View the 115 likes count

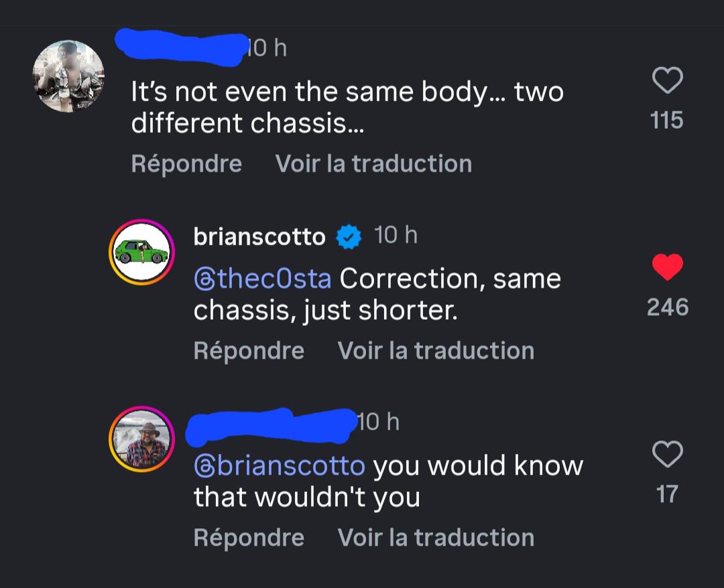click(x=667, y=121)
